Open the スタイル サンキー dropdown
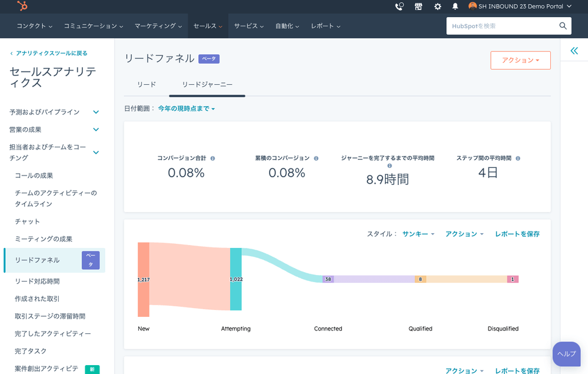 click(418, 234)
